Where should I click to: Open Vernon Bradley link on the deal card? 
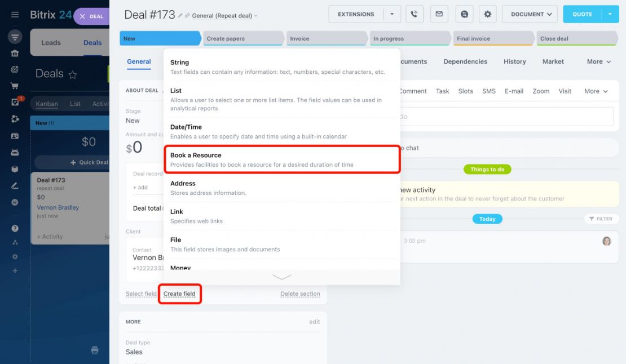[58, 207]
